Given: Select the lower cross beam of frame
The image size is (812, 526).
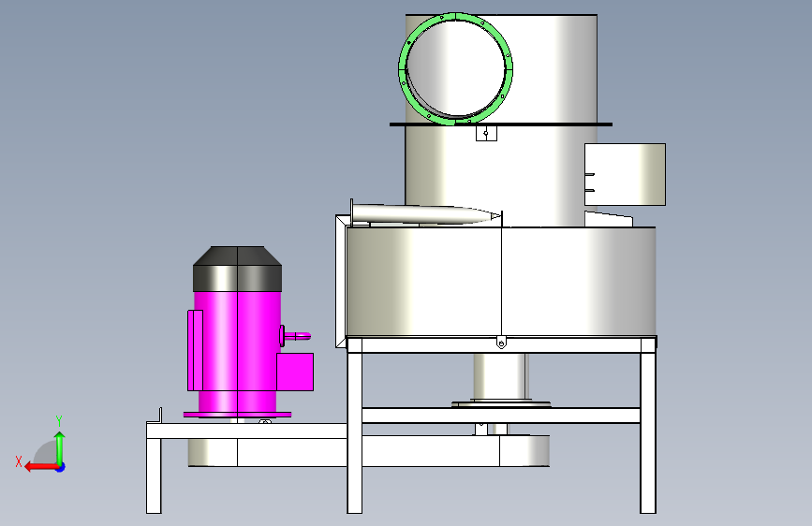Looking at the screenshot, I should click(x=501, y=416).
